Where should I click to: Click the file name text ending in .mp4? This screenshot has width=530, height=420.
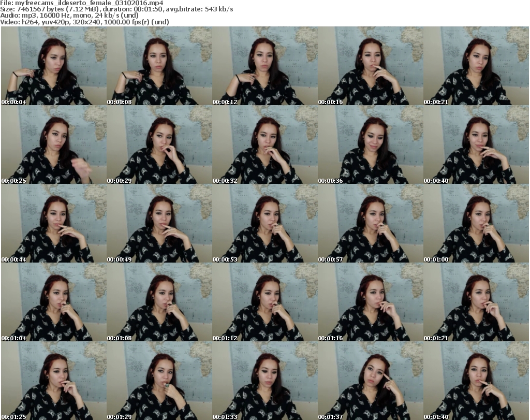89,3
